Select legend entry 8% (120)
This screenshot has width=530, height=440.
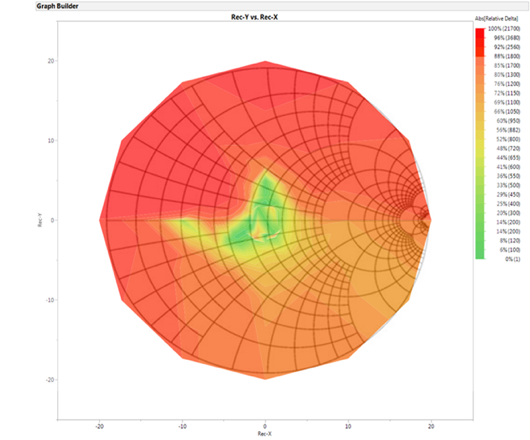[x=510, y=241]
